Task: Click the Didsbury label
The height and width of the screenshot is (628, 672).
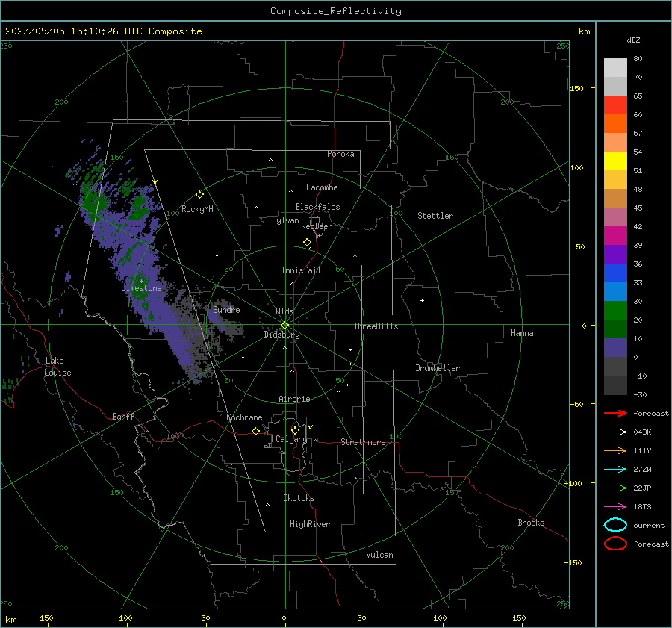Action: (282, 335)
